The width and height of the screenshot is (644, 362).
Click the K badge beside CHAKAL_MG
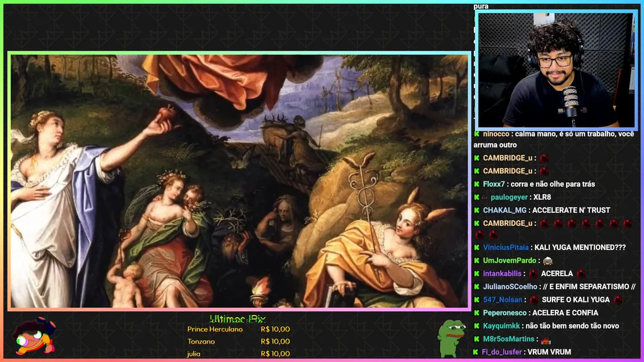point(476,210)
